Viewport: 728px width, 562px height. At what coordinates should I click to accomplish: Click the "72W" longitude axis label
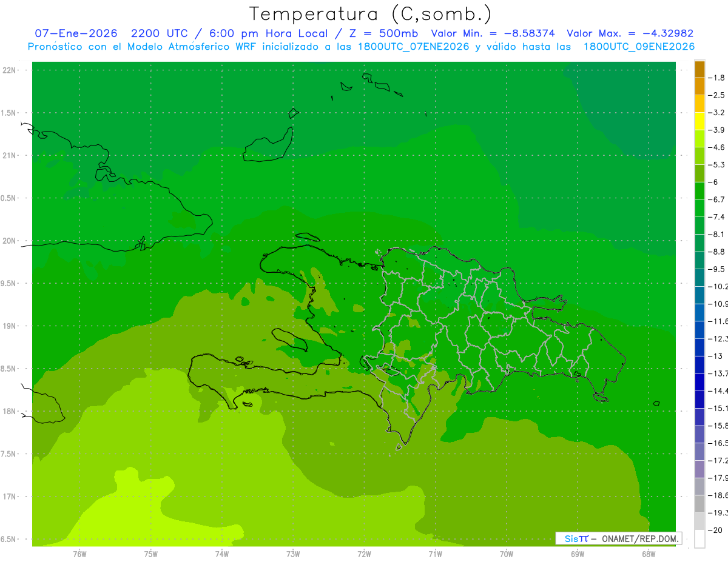(x=364, y=554)
